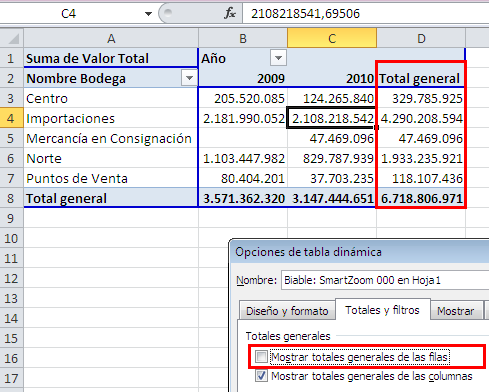The width and height of the screenshot is (489, 392).
Task: Click cell value 124.265.840
Action: coord(332,98)
